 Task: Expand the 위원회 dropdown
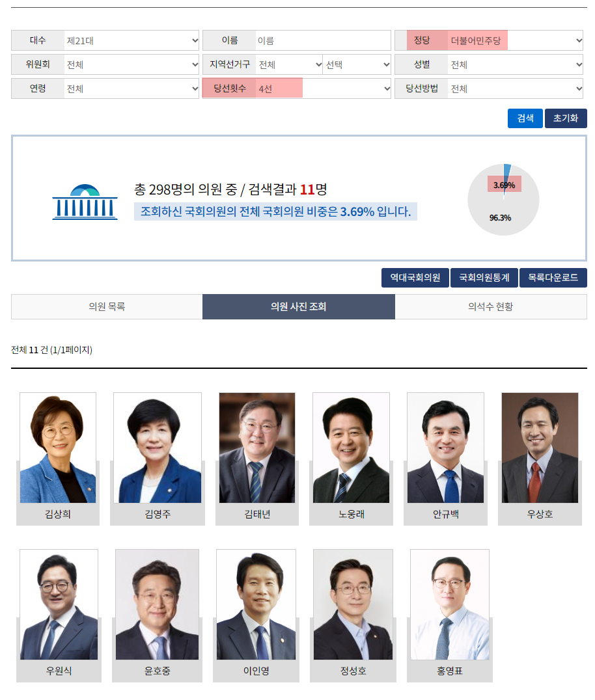point(131,64)
